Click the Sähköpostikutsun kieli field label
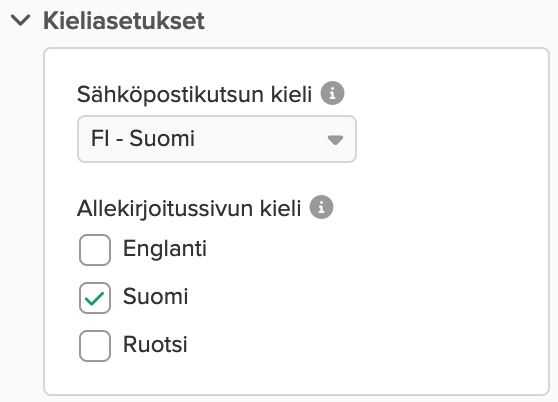The height and width of the screenshot is (402, 558). (x=195, y=95)
